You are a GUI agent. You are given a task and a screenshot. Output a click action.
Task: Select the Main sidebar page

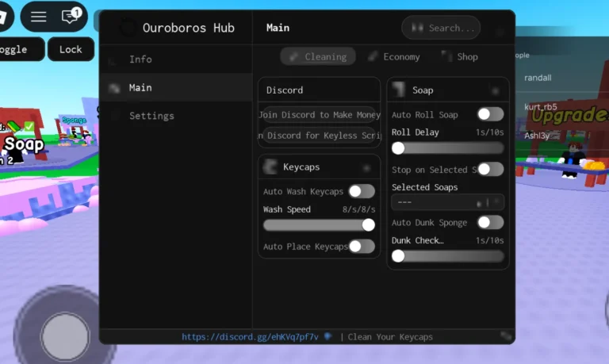(x=176, y=87)
